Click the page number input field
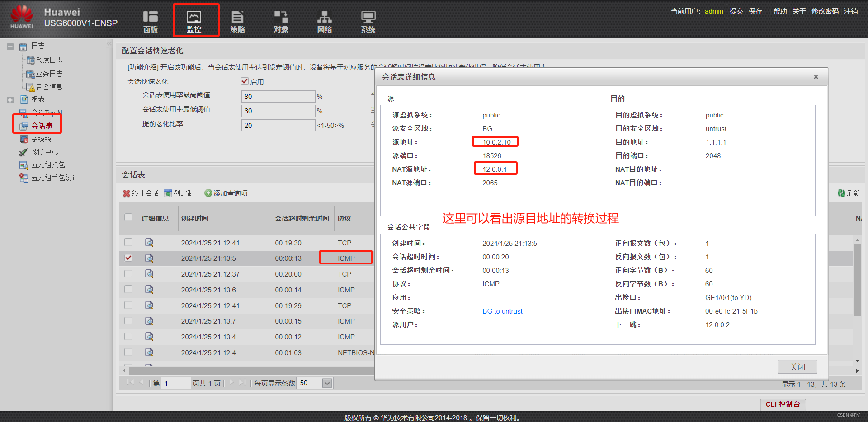This screenshot has height=422, width=868. coord(176,383)
